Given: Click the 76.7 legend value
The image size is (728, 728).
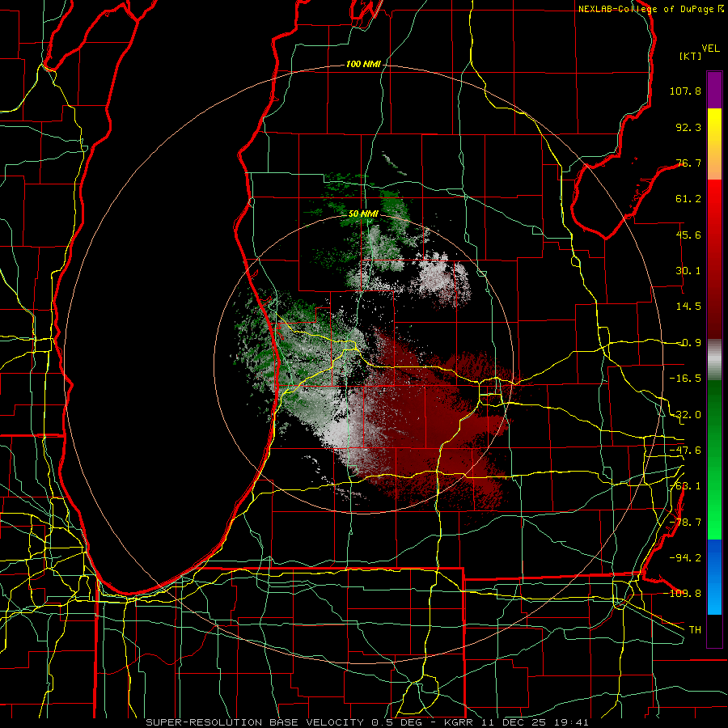Looking at the screenshot, I should point(688,163).
